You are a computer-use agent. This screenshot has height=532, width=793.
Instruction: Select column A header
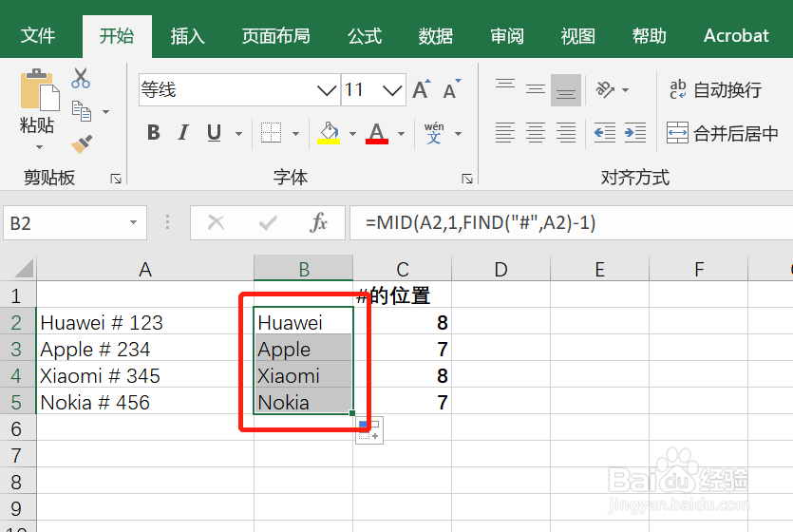pos(145,269)
